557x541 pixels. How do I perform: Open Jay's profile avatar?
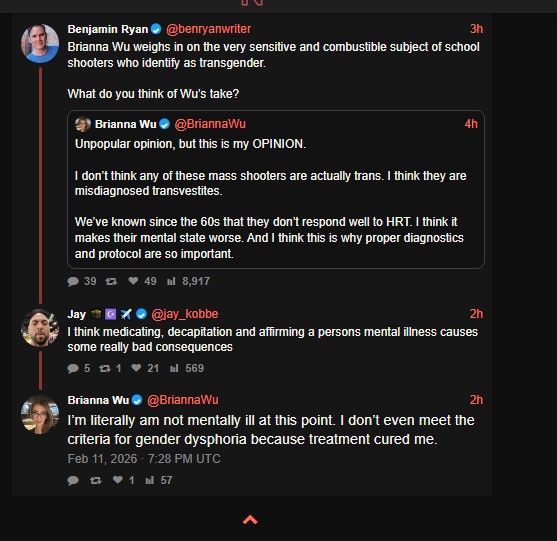coord(40,328)
